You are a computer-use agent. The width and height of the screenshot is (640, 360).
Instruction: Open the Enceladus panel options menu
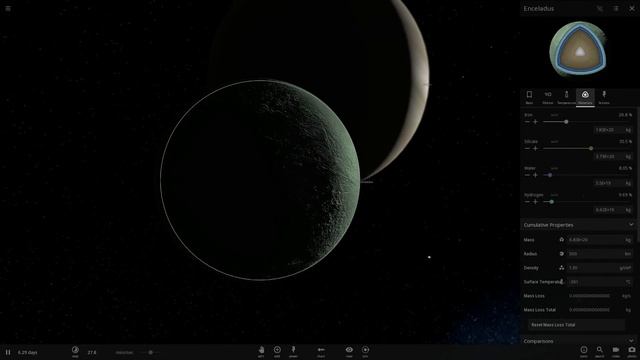(x=616, y=9)
